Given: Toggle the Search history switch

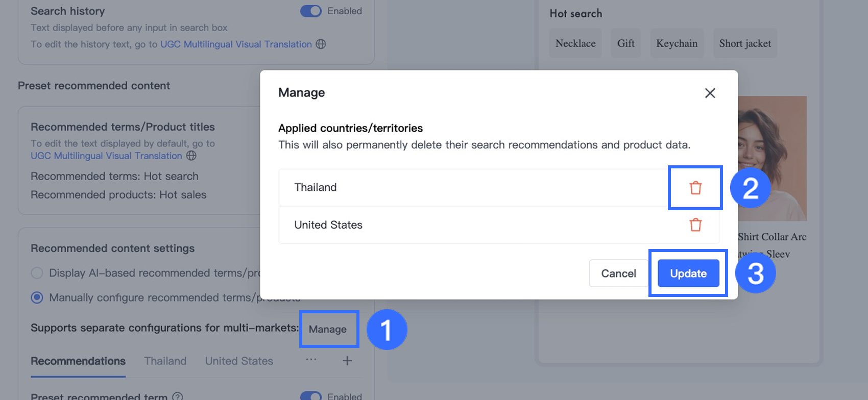Looking at the screenshot, I should pos(310,11).
